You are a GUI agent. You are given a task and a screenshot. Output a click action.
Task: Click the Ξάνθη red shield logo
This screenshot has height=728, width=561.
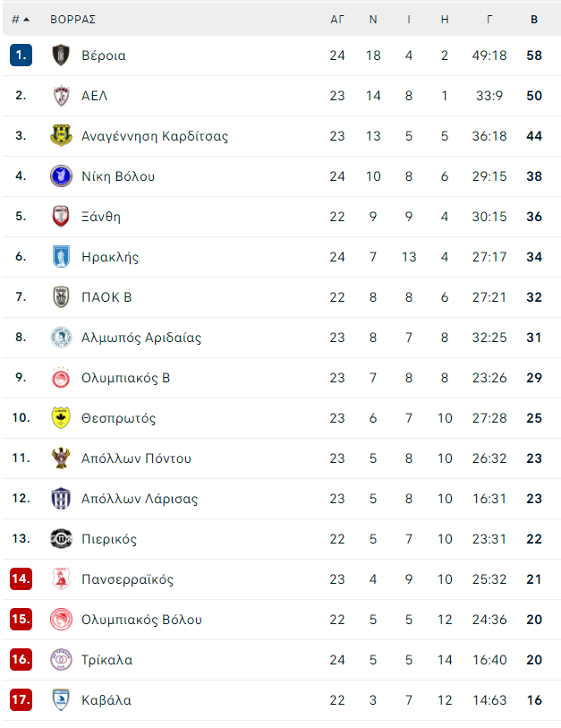61,217
